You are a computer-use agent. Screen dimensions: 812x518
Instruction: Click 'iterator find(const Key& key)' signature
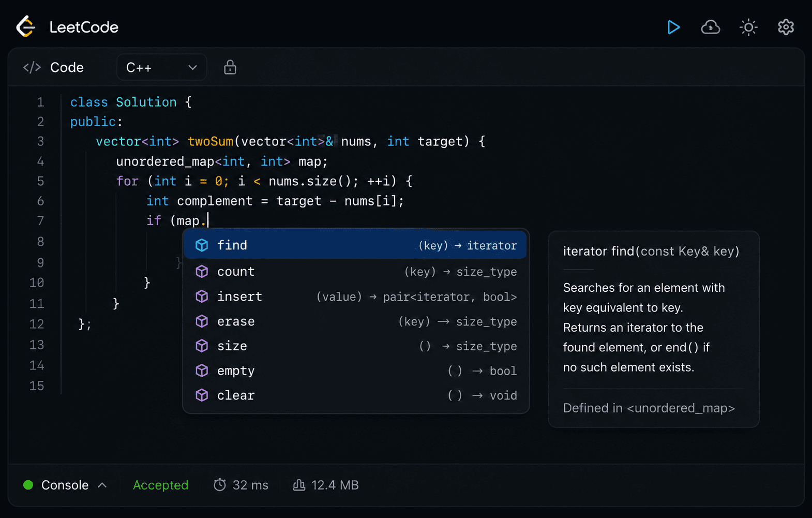tap(651, 251)
